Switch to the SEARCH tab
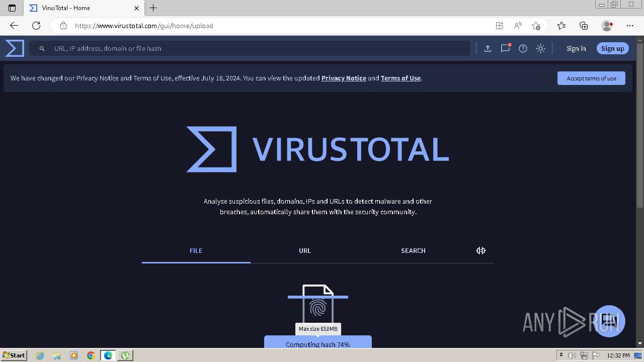Image resolution: width=644 pixels, height=362 pixels. [413, 250]
